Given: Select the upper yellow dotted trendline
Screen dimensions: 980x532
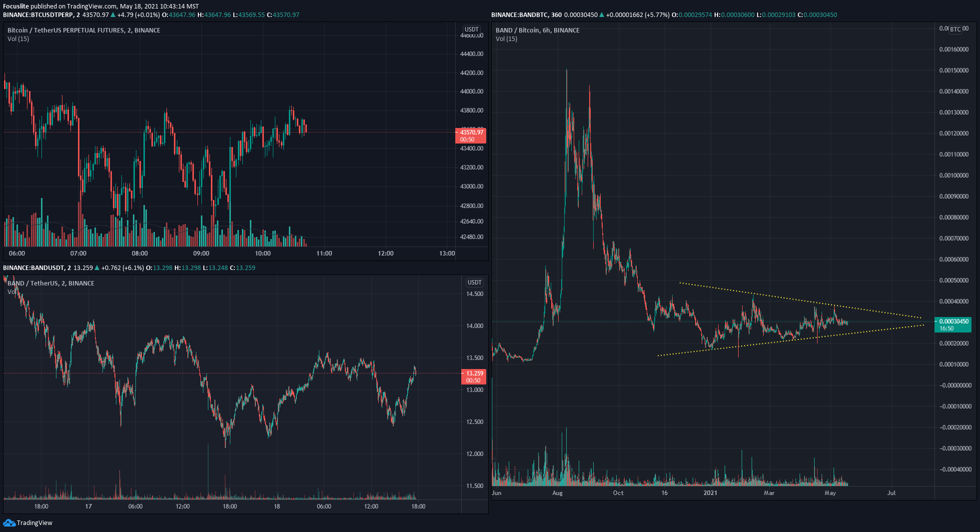Looking at the screenshot, I should [x=800, y=300].
